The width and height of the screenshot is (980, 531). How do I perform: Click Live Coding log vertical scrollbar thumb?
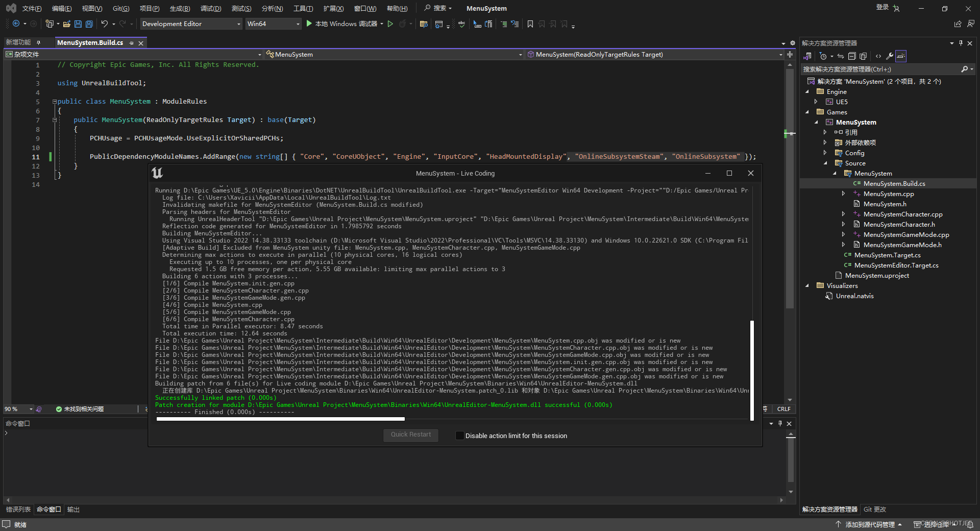coord(752,370)
